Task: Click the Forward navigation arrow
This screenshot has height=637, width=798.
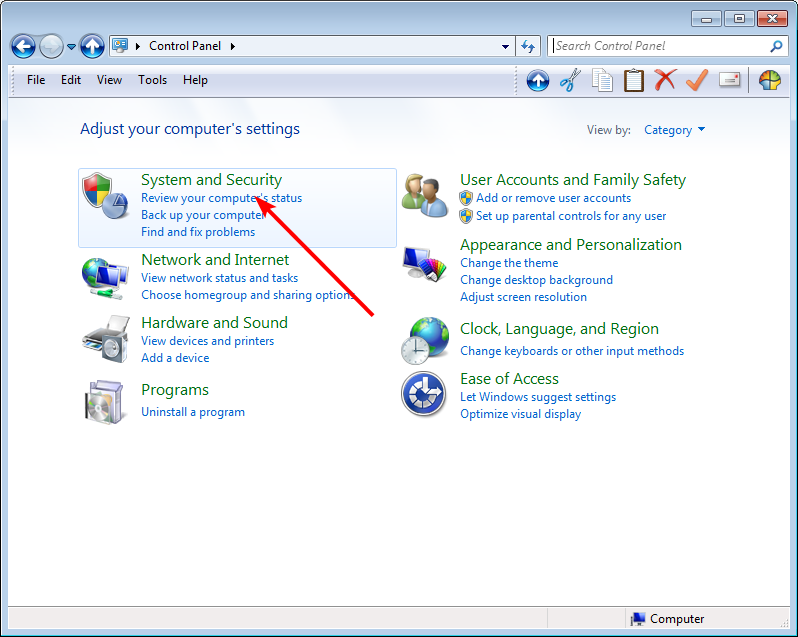Action: [51, 47]
